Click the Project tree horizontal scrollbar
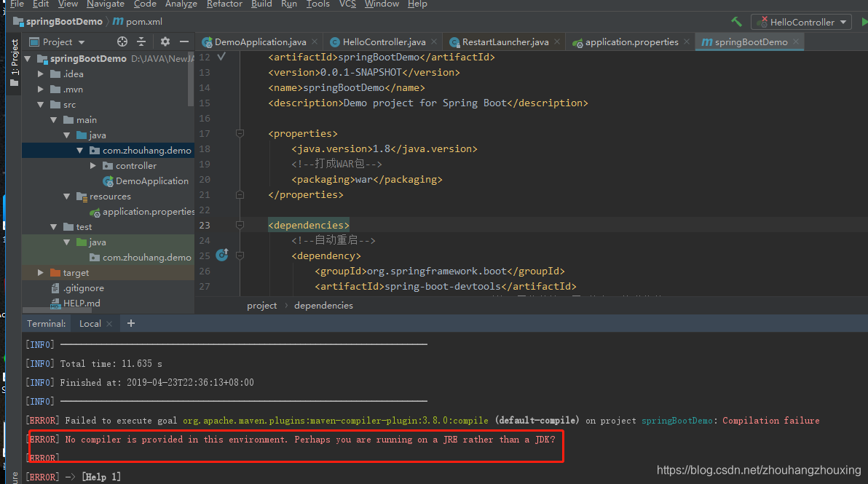Image resolution: width=868 pixels, height=484 pixels. pyautogui.click(x=57, y=310)
